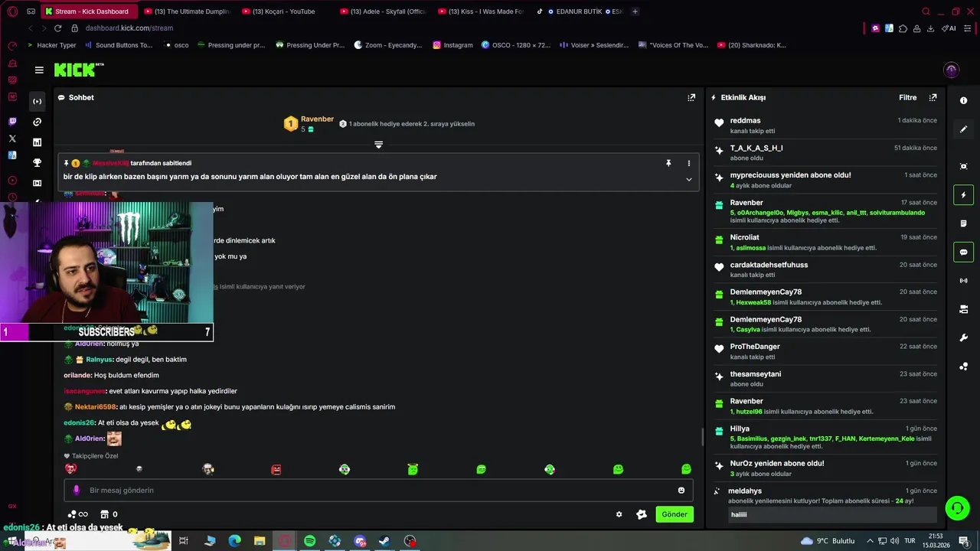Select the red heart follower emote
The image size is (980, 551).
[70, 469]
